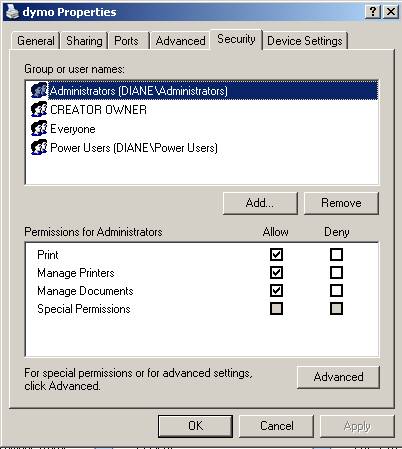Click the Power Users group icon
Screen dimensions: 402x449
(39, 147)
